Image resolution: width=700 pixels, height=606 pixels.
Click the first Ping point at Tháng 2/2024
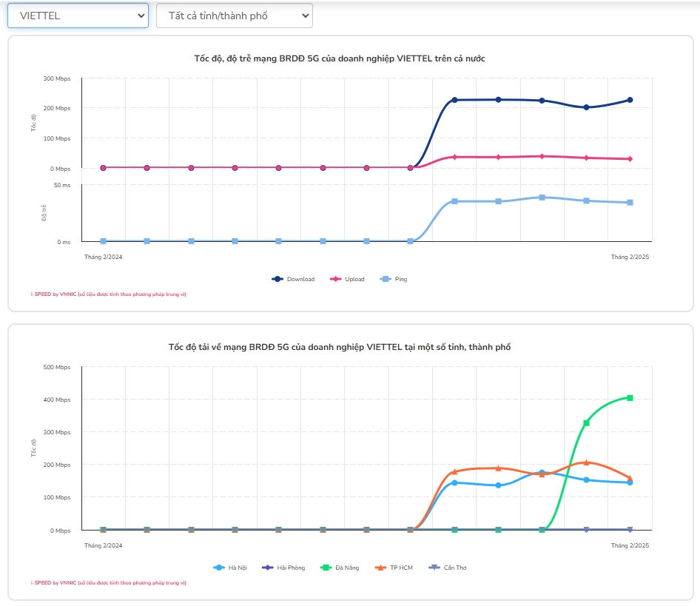[x=103, y=241]
